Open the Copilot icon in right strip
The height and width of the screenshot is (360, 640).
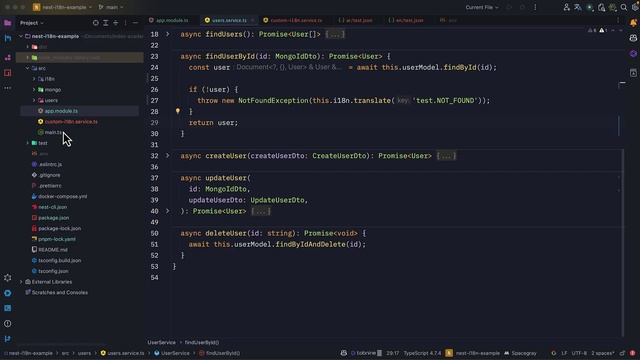click(633, 38)
